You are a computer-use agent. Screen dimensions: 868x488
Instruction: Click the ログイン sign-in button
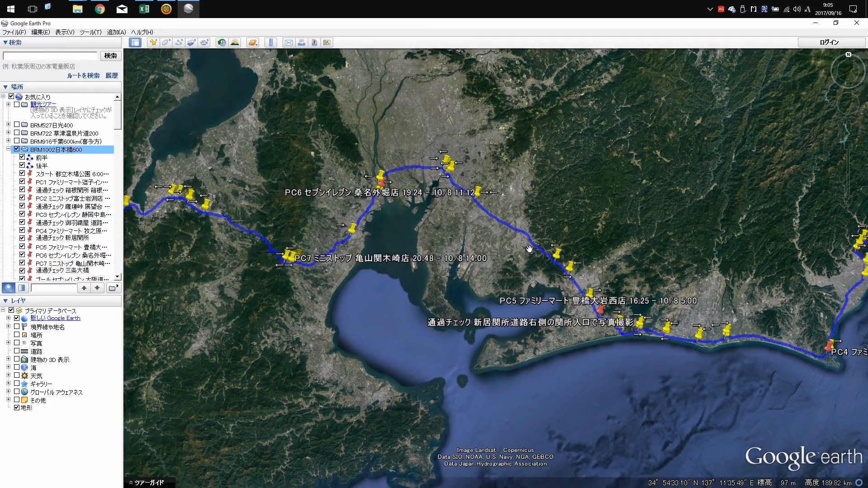coord(831,42)
